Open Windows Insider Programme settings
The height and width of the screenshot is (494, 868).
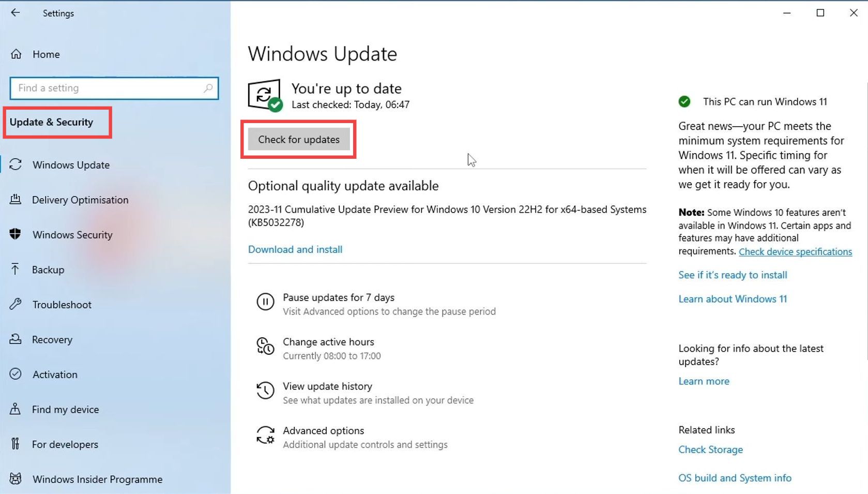tap(97, 480)
